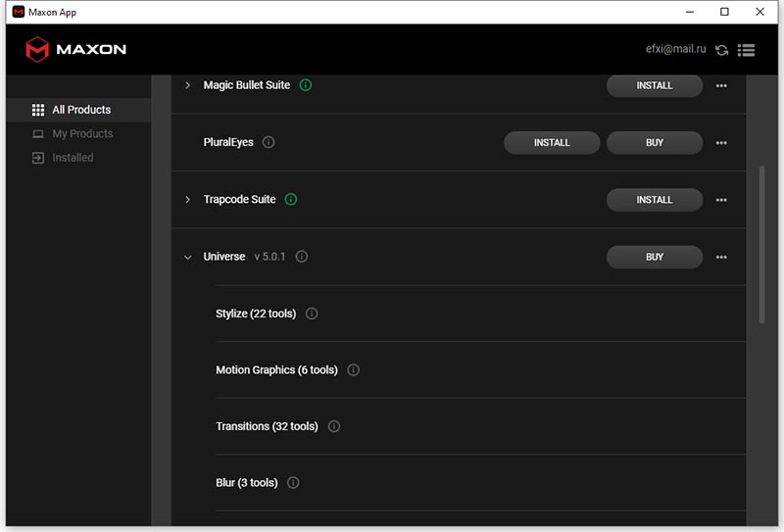Expand the Magic Bullet Suite row
Screen dimensions: 784x532
coord(187,85)
